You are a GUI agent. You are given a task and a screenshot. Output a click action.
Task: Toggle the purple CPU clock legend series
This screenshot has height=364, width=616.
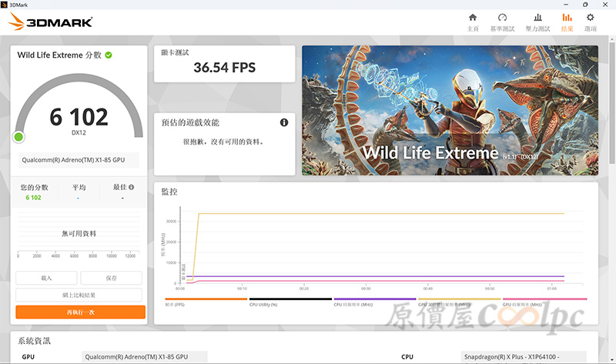(375, 302)
